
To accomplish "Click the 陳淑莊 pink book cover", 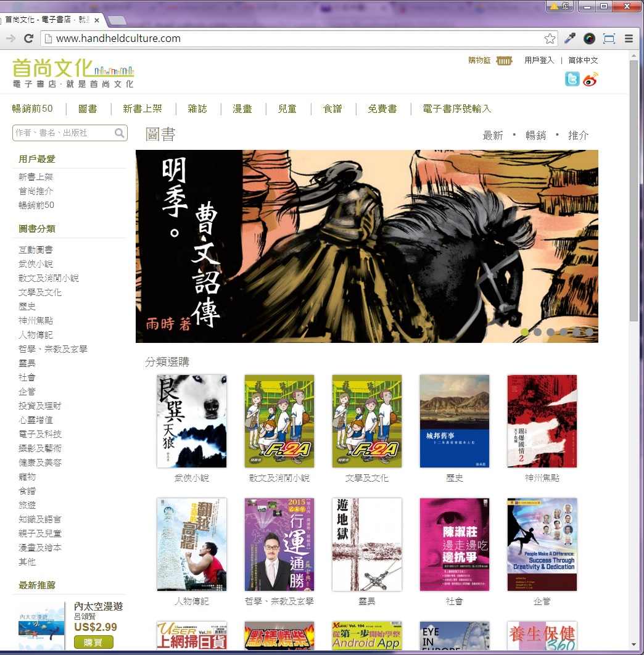I will [x=454, y=545].
